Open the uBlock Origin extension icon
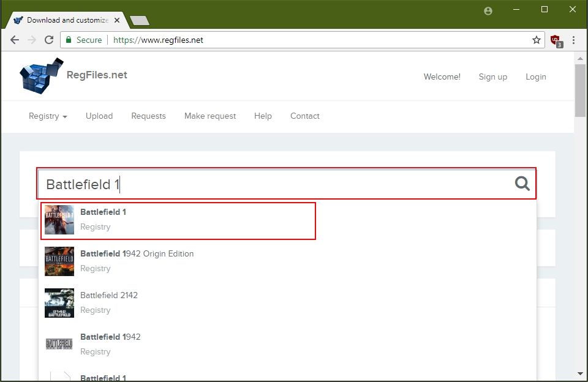The image size is (588, 382). coord(556,40)
